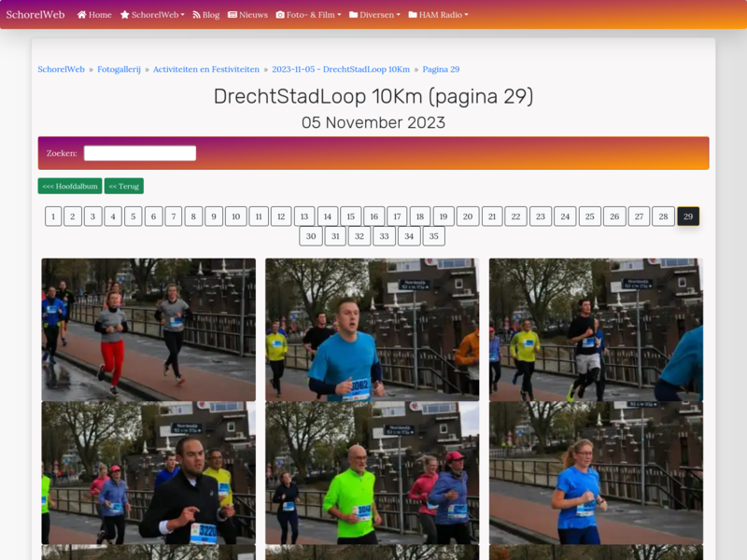Image resolution: width=747 pixels, height=560 pixels.
Task: Open photo of man in blue shirt close-up
Action: pos(372,329)
